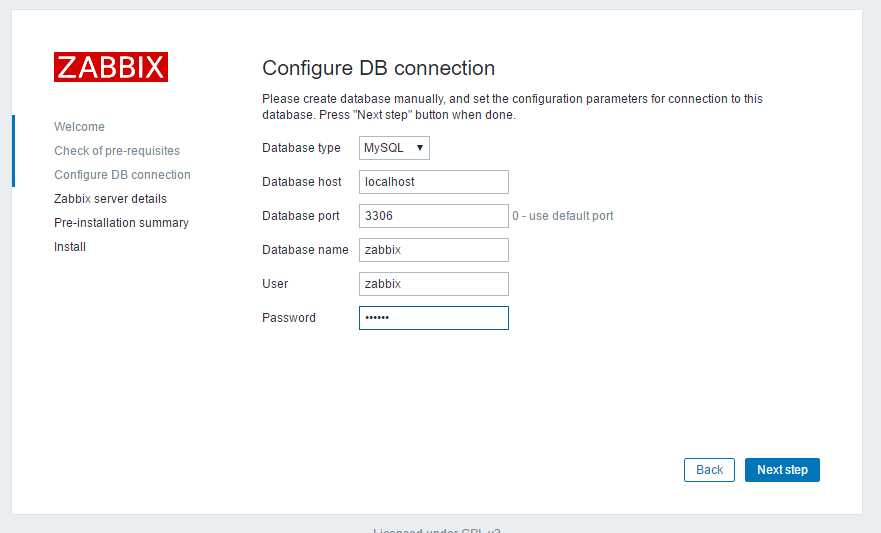Go to the Next step
Viewport: 881px width, 533px height.
tap(782, 470)
